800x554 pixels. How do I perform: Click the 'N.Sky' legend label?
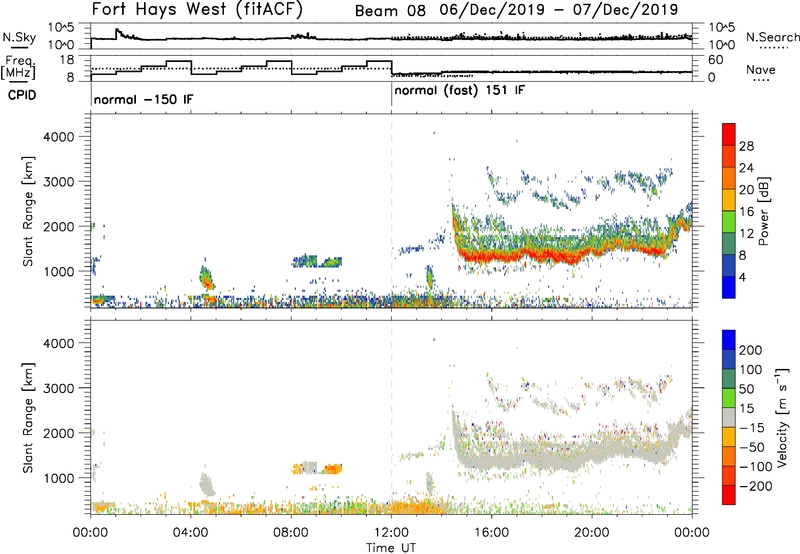click(x=19, y=37)
